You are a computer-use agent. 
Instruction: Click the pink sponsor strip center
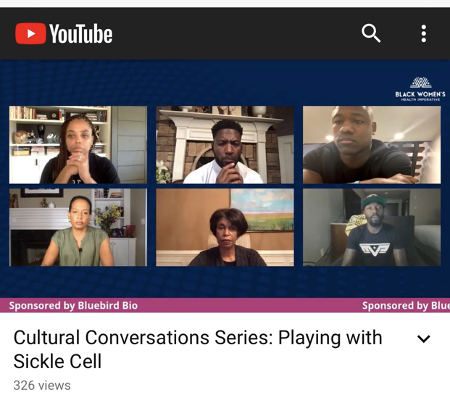pyautogui.click(x=225, y=305)
